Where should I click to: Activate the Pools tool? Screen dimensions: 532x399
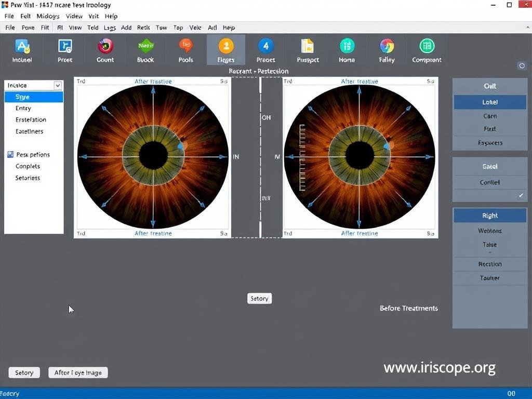(x=185, y=49)
